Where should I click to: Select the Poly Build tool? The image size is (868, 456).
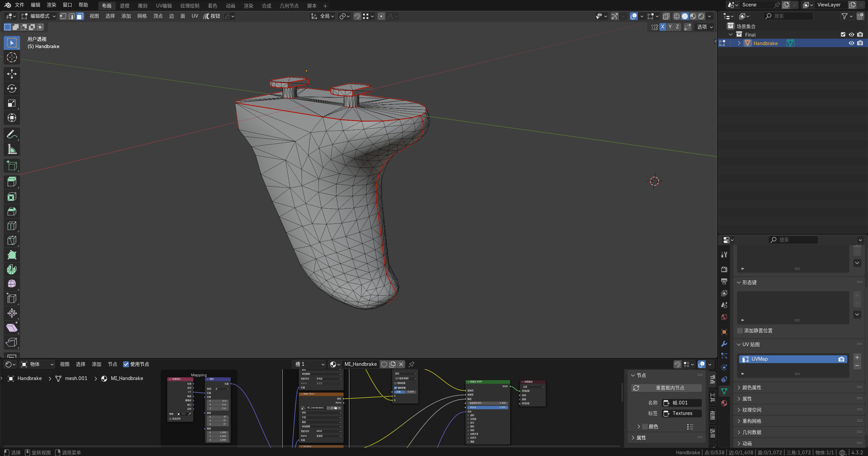(x=12, y=255)
